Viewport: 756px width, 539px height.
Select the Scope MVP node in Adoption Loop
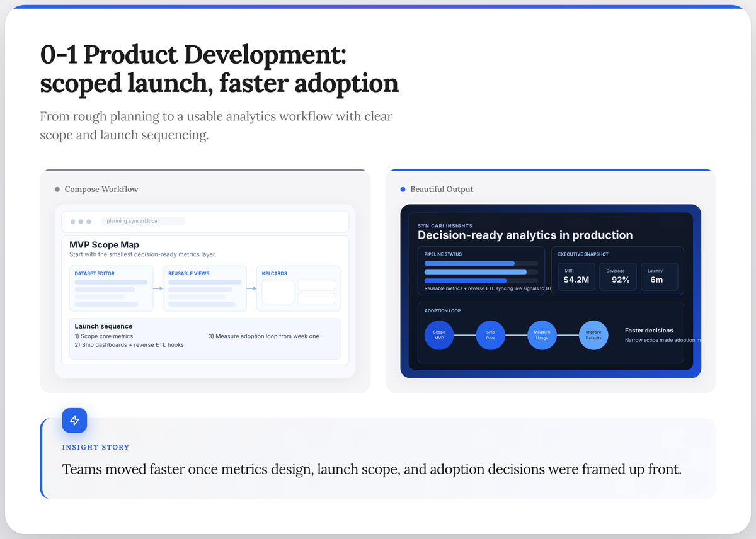pos(439,335)
